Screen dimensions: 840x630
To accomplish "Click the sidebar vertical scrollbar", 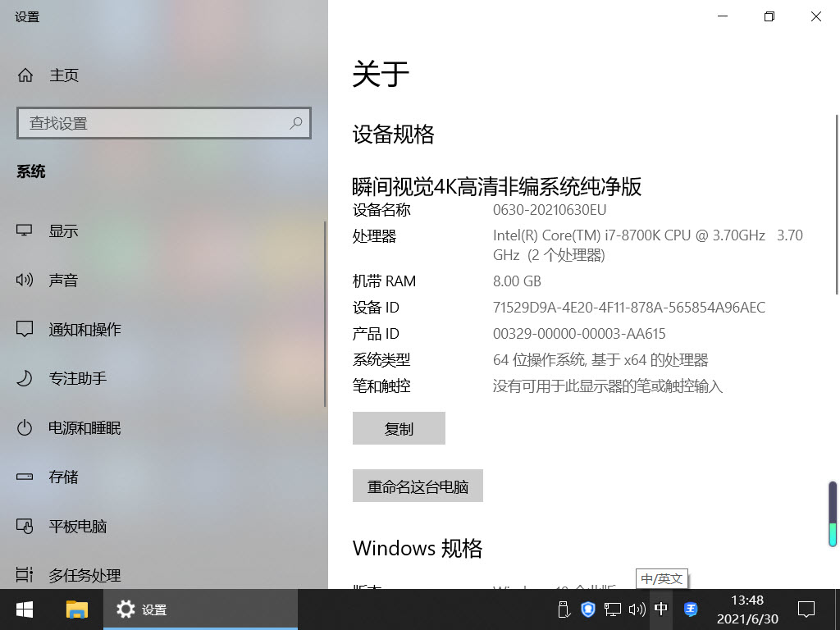I will (325, 314).
